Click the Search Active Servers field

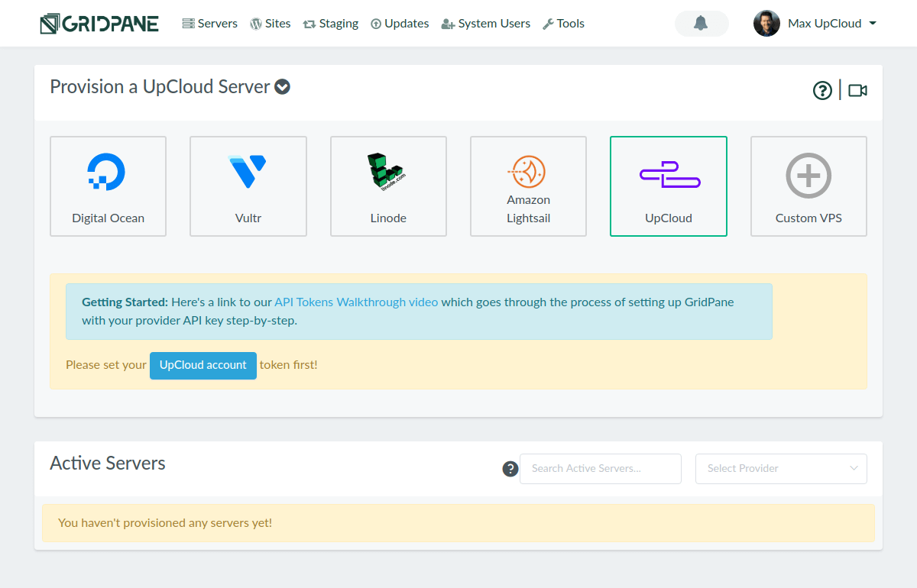pos(600,469)
